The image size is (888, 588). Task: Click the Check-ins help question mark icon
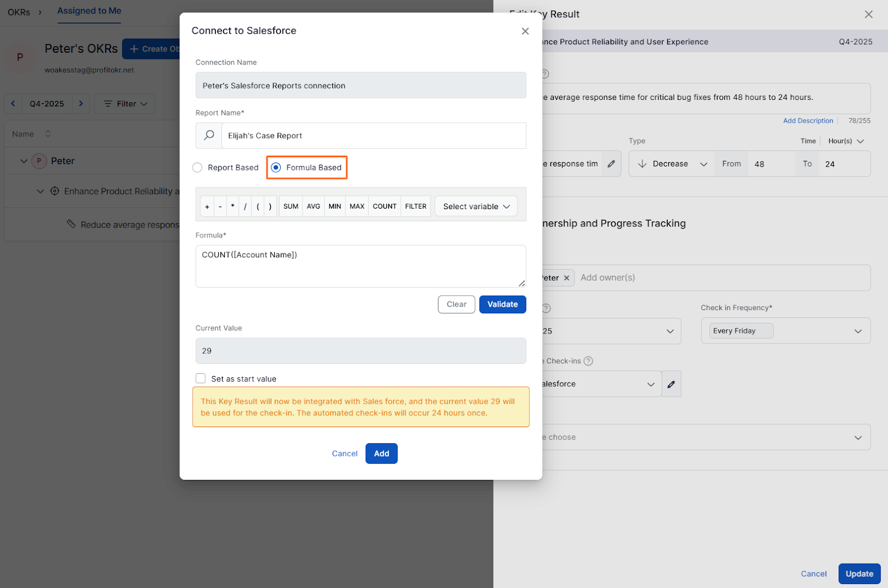[x=588, y=361]
